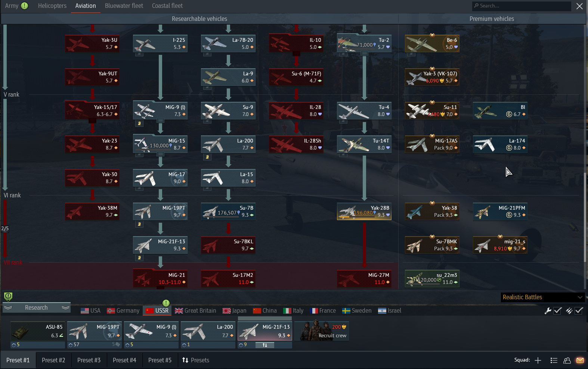The image size is (588, 369).
Task: Open the mail envelope icon
Action: tap(580, 360)
